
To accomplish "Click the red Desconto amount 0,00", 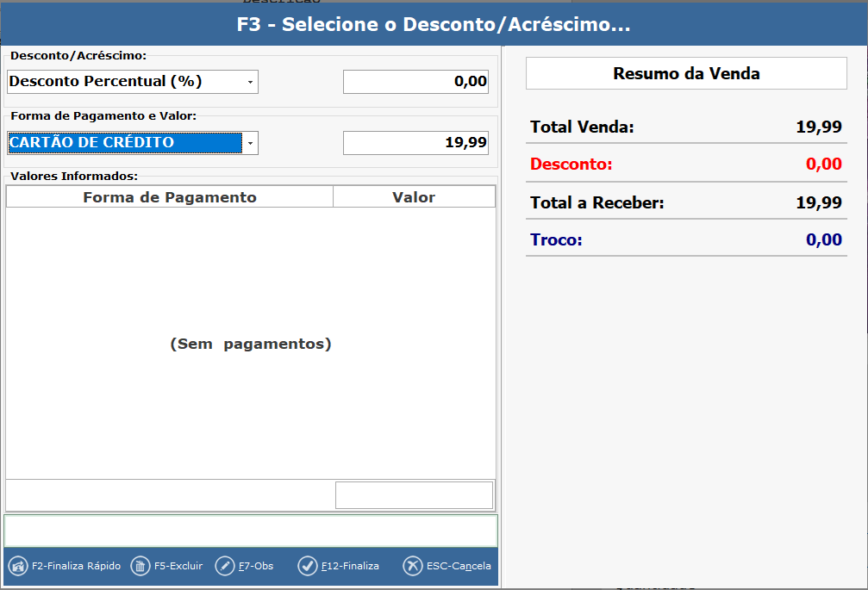I will click(824, 165).
